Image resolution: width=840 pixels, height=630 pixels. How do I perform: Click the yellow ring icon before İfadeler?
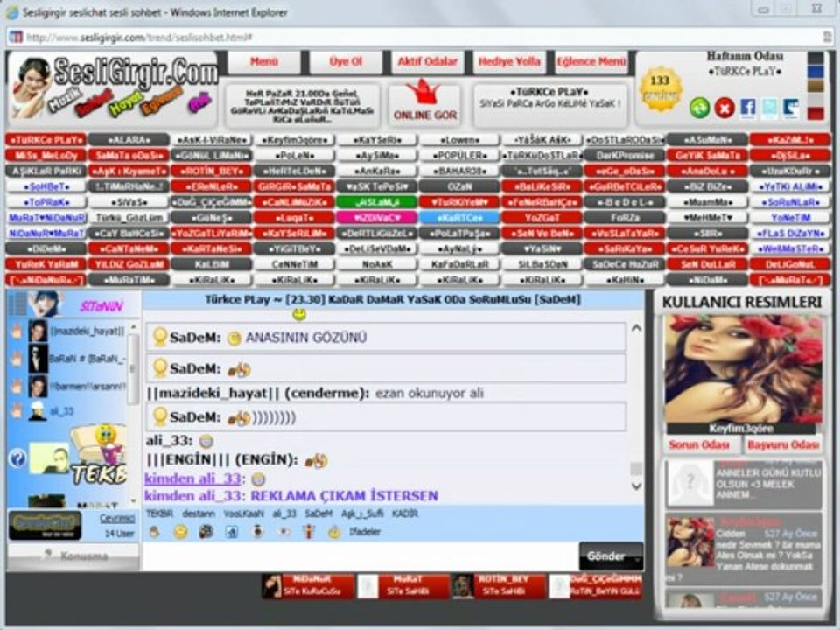[x=335, y=532]
